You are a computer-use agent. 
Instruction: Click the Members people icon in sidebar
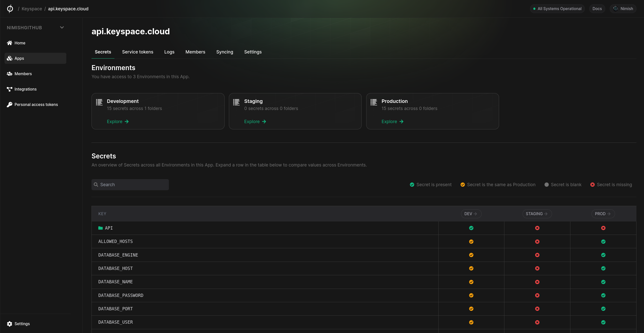coord(10,74)
